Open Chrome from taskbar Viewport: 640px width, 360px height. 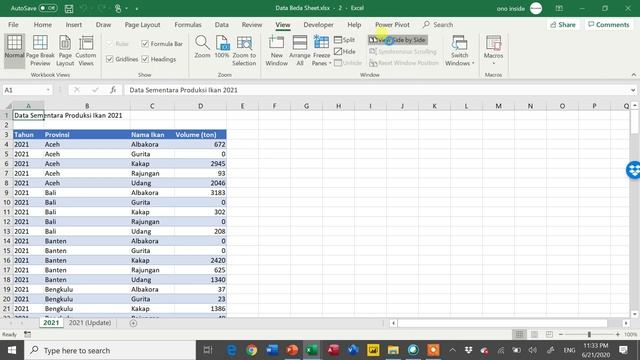point(251,350)
